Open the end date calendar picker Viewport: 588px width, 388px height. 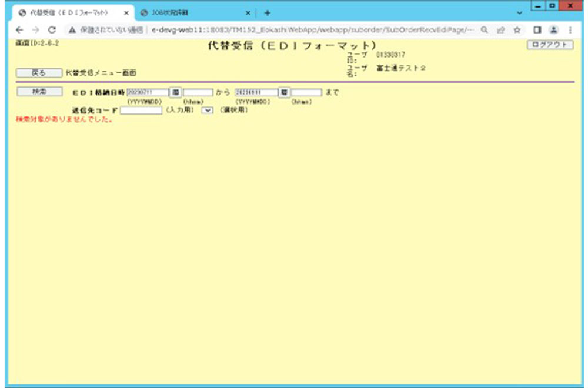click(x=283, y=92)
